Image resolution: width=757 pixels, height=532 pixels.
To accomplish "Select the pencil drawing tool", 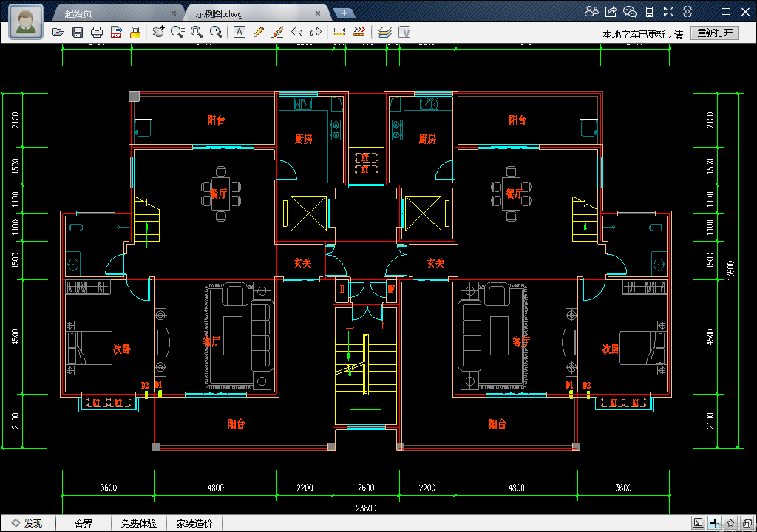I will tap(258, 32).
